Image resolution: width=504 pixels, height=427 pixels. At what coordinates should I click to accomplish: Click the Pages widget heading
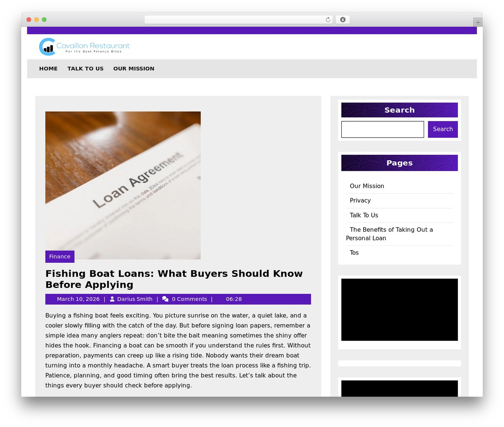click(400, 163)
